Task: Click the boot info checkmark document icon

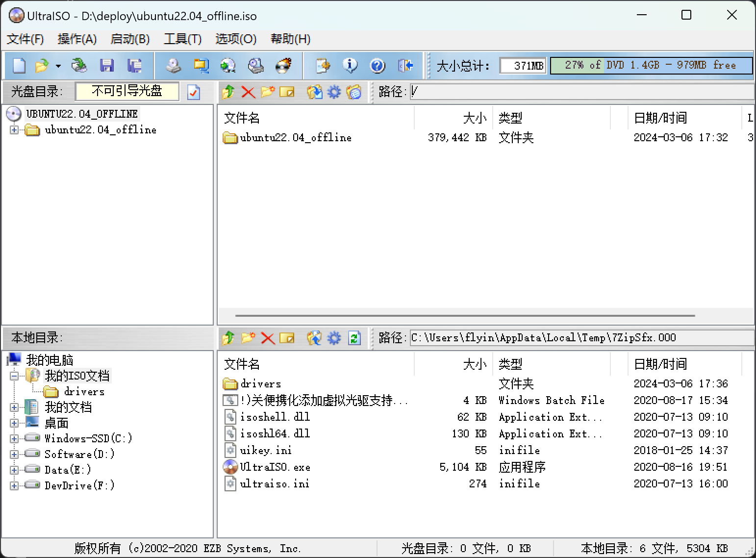Action: click(x=194, y=92)
